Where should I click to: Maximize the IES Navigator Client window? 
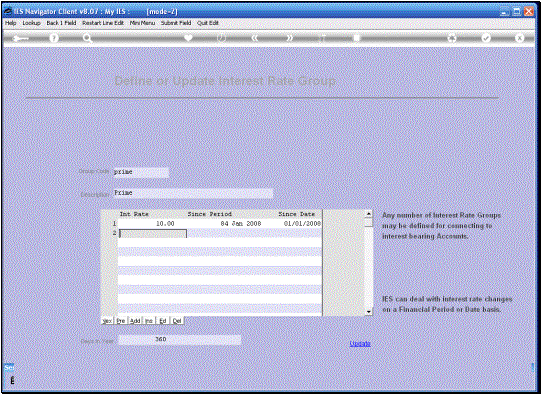[x=517, y=12]
